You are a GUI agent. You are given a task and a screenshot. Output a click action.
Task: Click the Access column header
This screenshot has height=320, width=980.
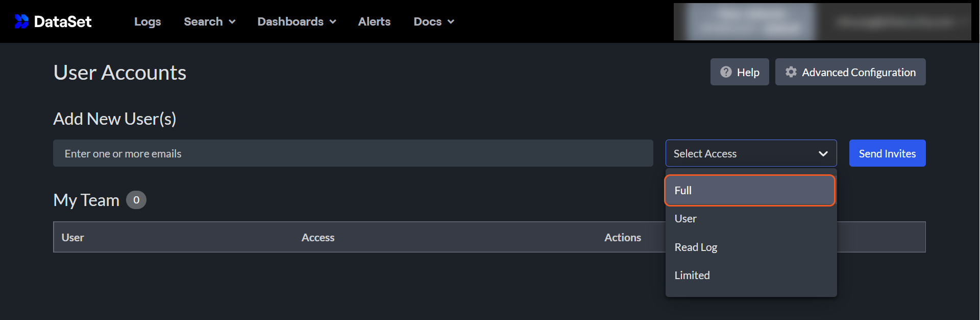318,238
